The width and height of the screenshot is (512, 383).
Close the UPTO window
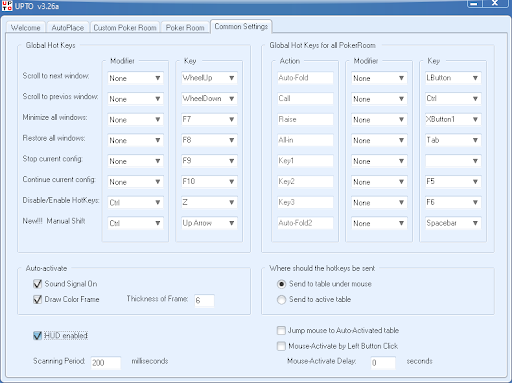(x=496, y=3)
